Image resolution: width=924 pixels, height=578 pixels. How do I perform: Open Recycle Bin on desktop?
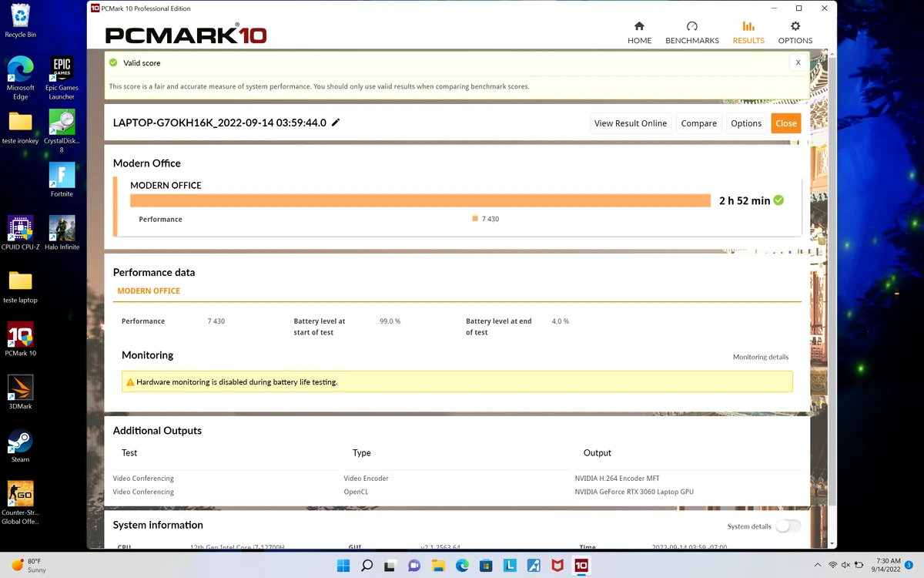click(21, 21)
